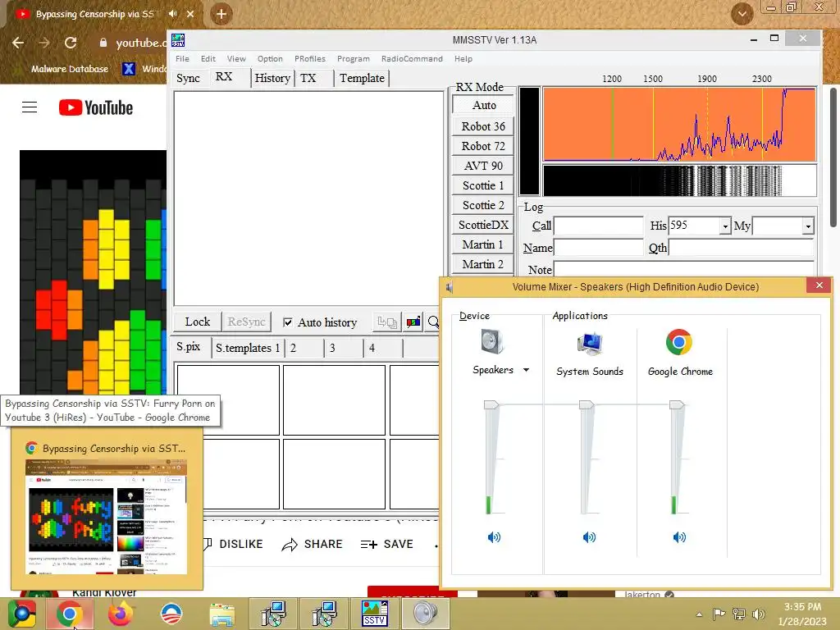Click the Speakers device icon
840x630 pixels.
tap(492, 342)
